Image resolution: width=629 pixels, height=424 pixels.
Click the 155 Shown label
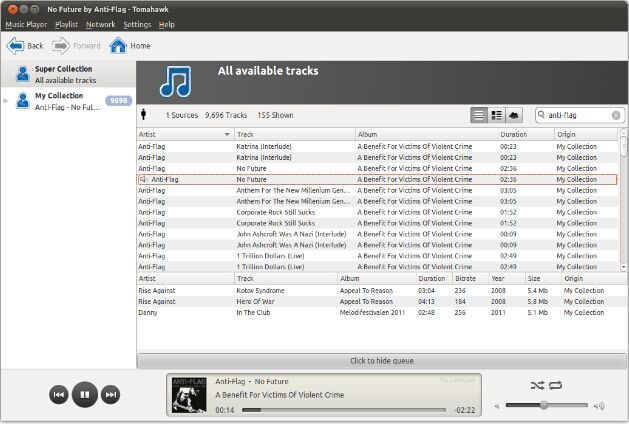point(275,115)
